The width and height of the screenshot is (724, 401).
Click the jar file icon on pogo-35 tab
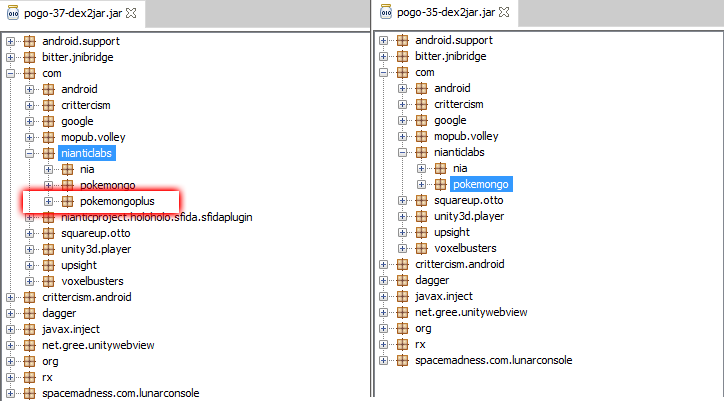click(x=387, y=14)
